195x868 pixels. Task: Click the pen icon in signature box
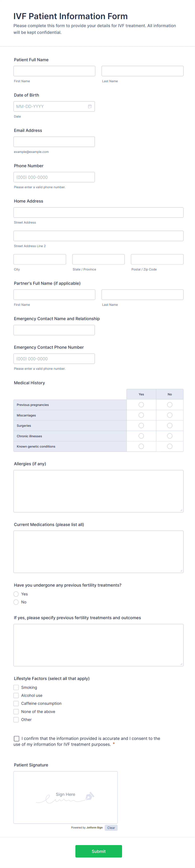click(89, 796)
